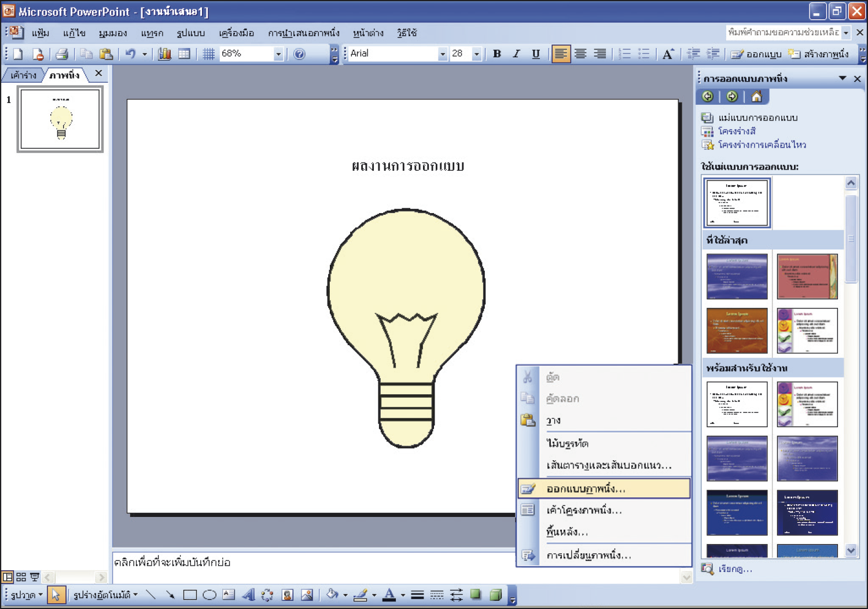Toggle Center text alignment

coord(580,54)
